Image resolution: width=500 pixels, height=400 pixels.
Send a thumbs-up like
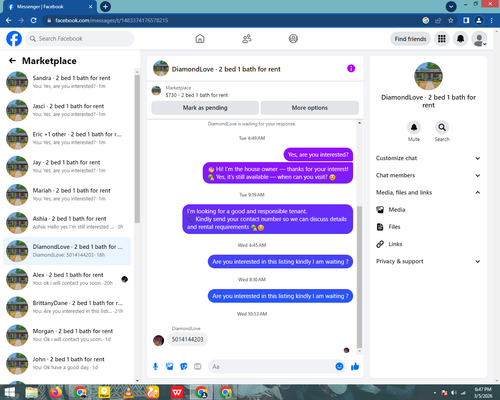[x=355, y=367]
